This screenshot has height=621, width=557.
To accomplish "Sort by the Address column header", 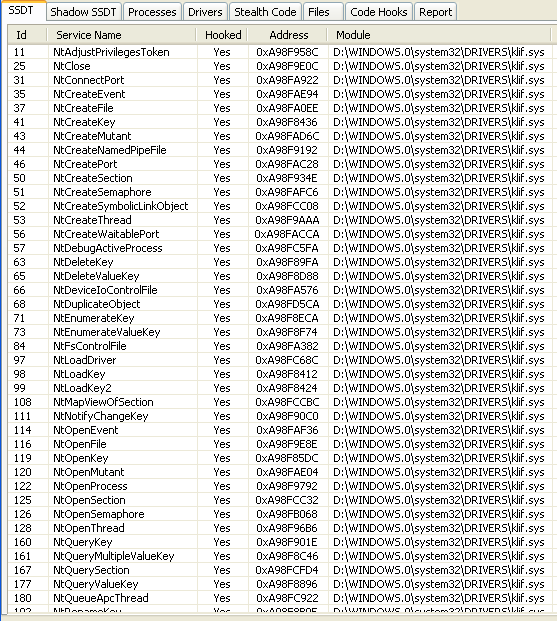I will click(288, 35).
